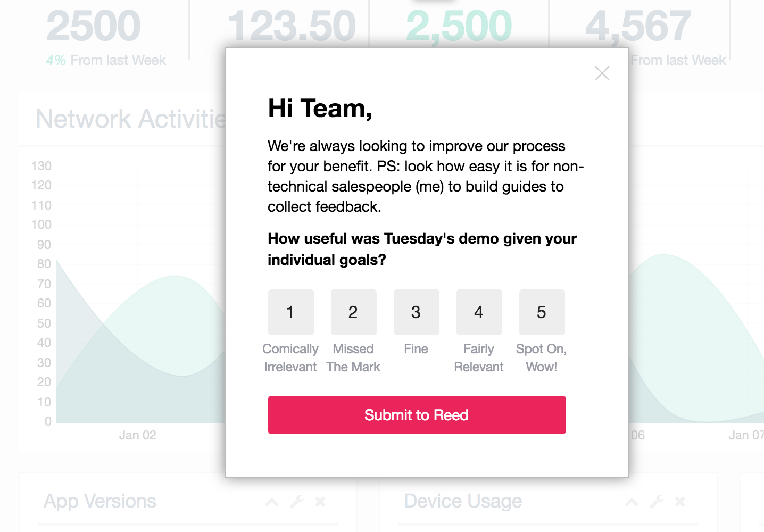Click the Missed The Mark label

[x=353, y=358]
